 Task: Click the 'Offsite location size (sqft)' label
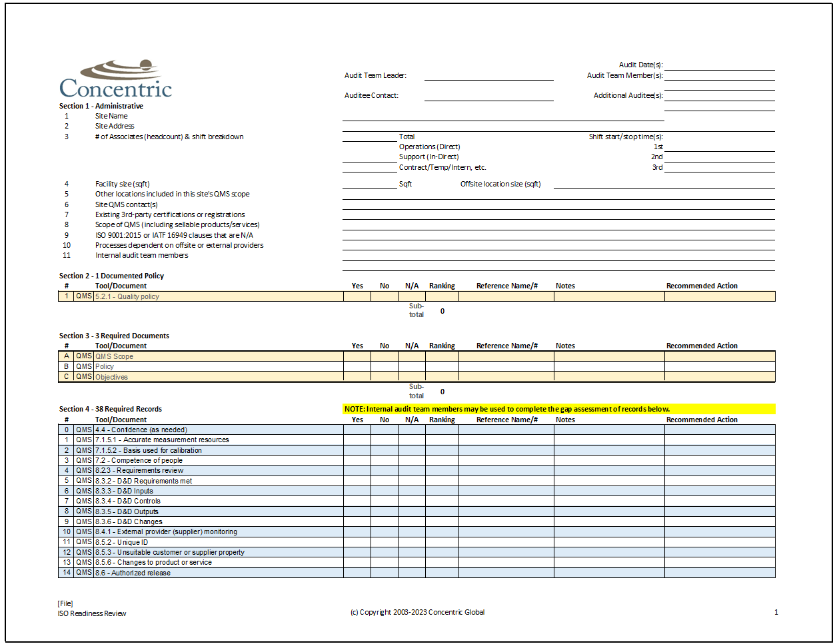point(500,184)
